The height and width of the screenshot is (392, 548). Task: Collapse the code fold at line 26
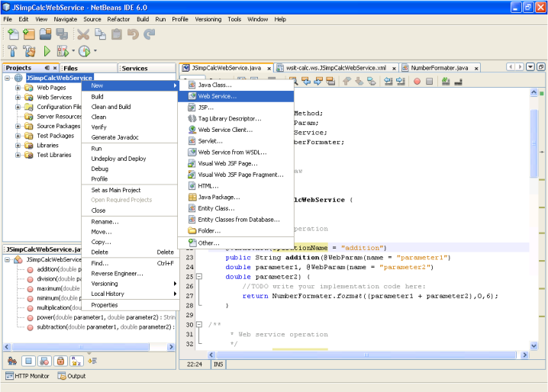point(198,277)
